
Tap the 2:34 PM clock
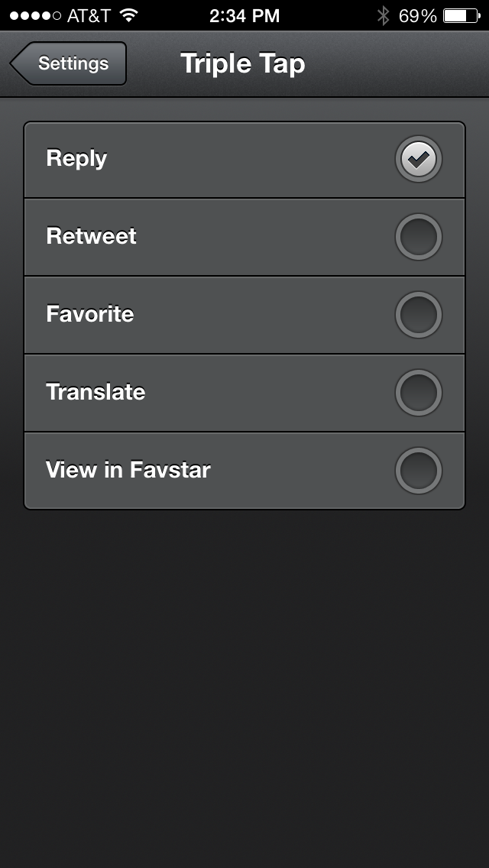[x=244, y=15]
